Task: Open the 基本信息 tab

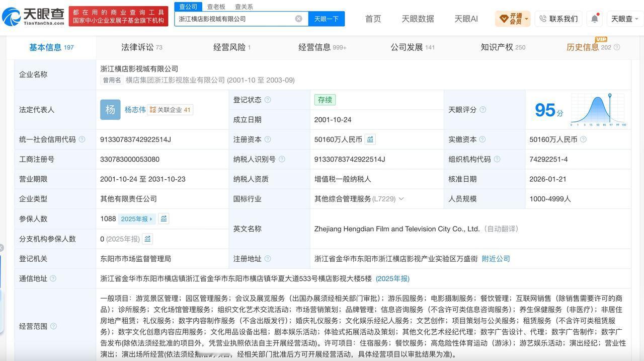Action: pyautogui.click(x=51, y=47)
